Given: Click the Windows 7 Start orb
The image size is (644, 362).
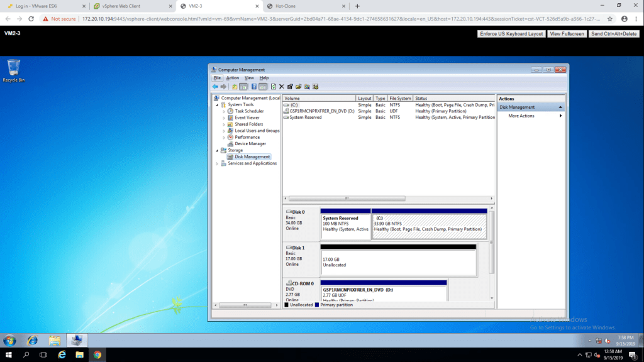Looking at the screenshot, I should click(10, 341).
